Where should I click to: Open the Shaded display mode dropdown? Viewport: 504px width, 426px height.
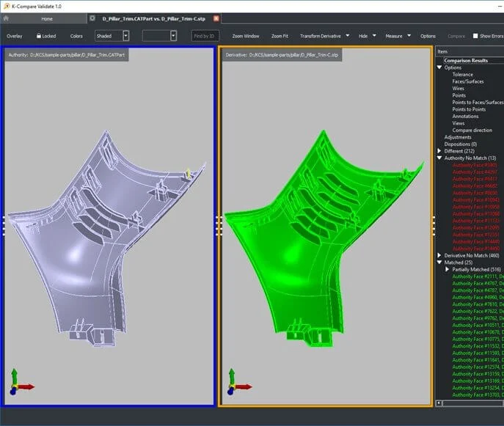coord(125,35)
